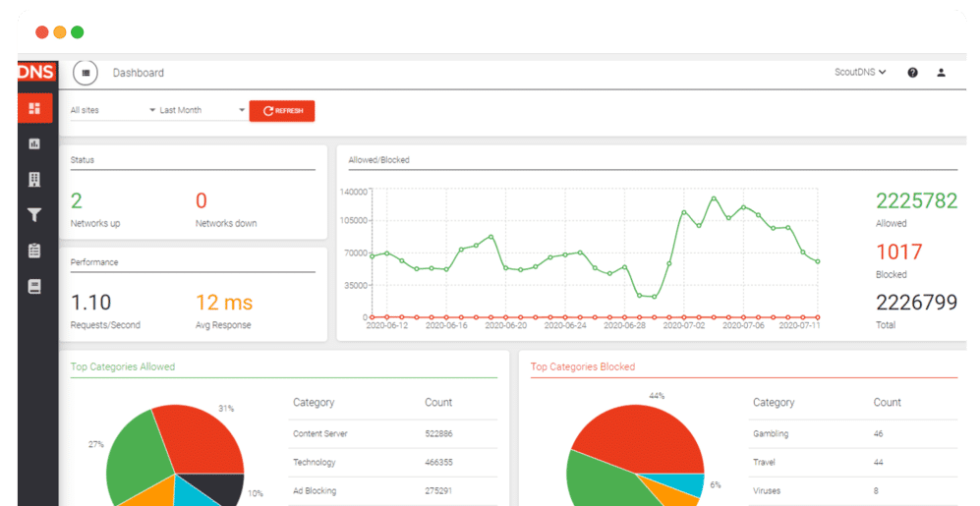Click the Count header in blocked table
Screen dimensions: 980x506
pos(887,403)
